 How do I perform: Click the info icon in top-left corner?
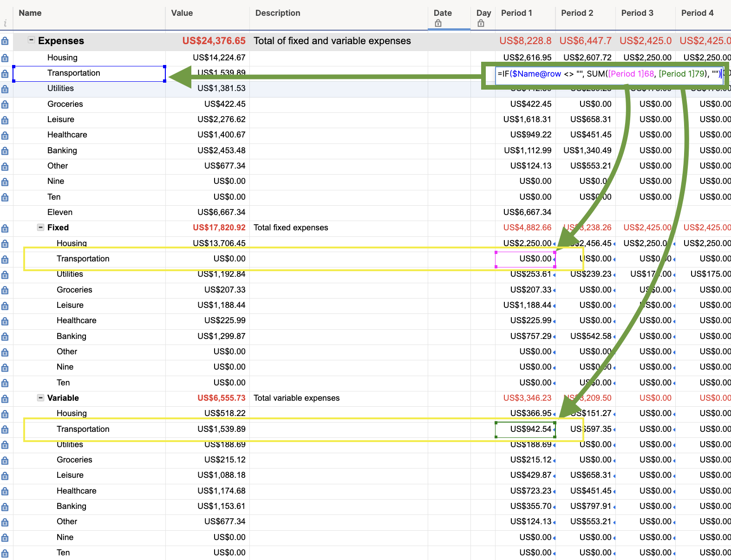(x=5, y=23)
